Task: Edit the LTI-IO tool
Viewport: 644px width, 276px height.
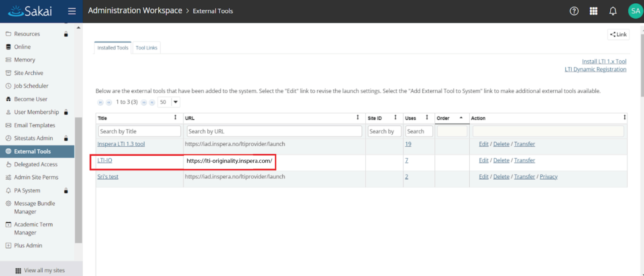Action: click(x=484, y=160)
